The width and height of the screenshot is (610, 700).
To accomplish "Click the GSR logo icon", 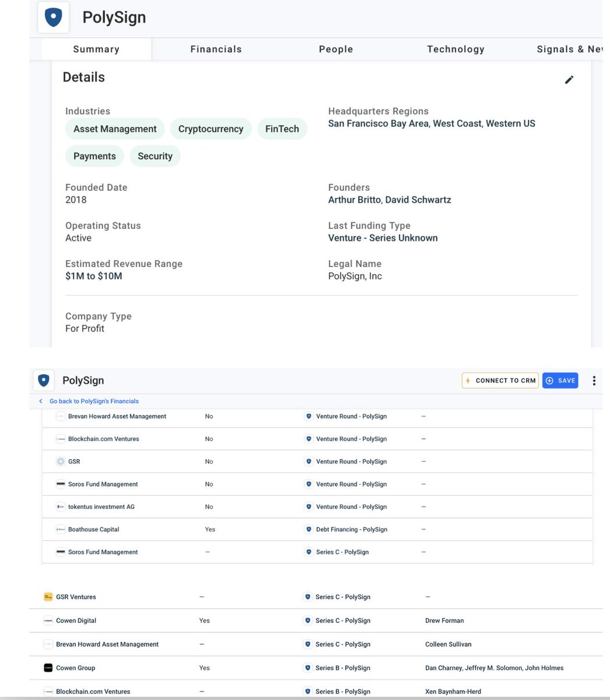I will click(61, 461).
